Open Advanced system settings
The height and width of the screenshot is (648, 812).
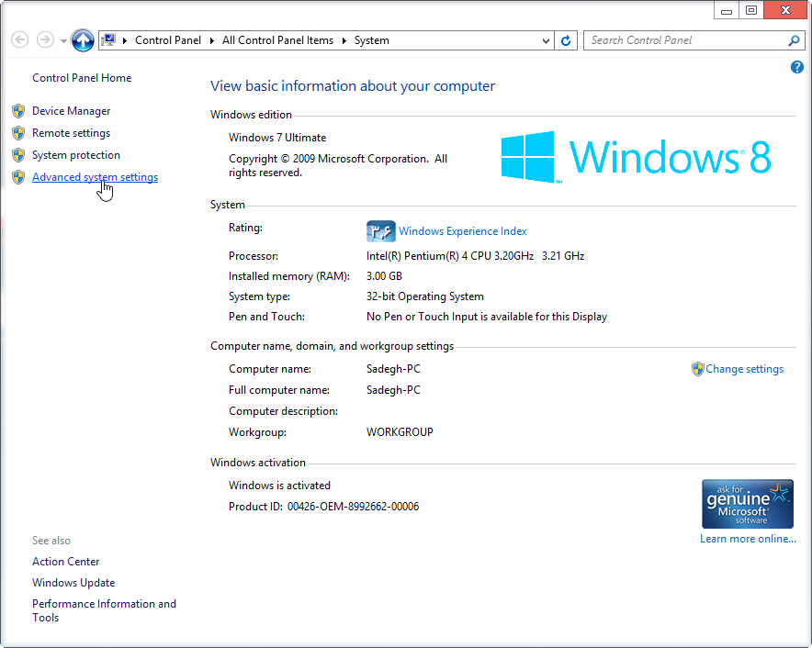click(95, 177)
